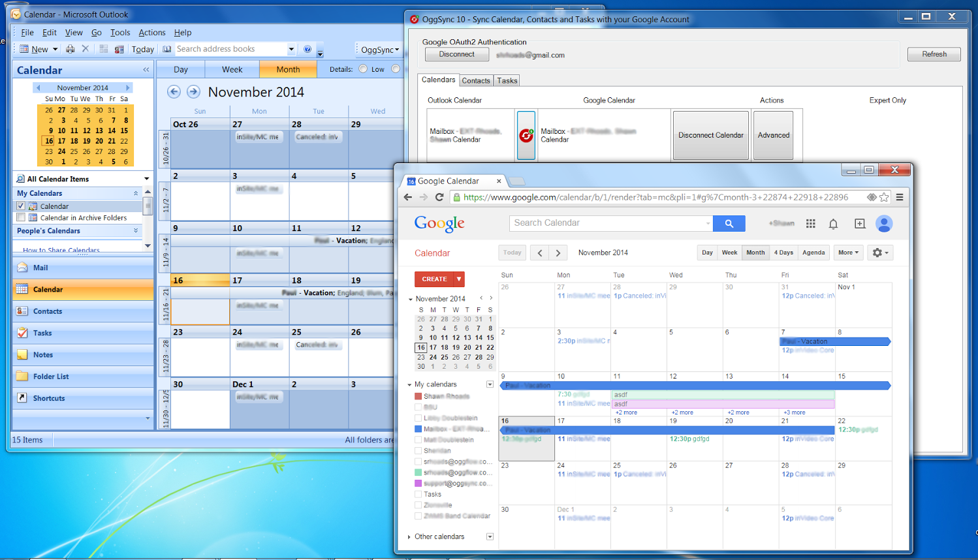Open the Actions menu in Outlook
978x560 pixels.
151,33
